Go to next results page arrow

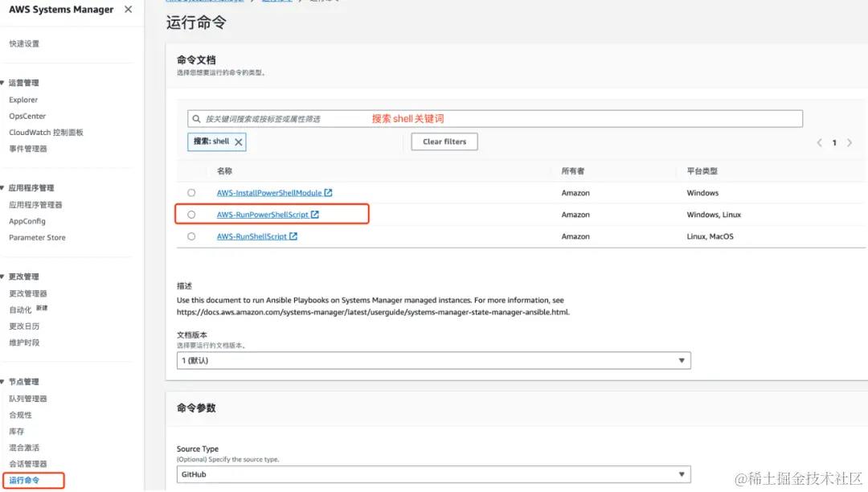click(850, 143)
